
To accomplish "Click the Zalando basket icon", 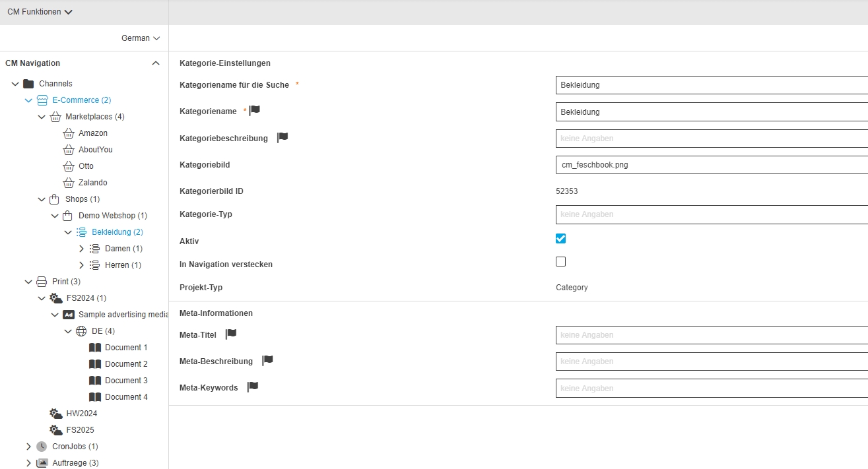I will point(69,183).
